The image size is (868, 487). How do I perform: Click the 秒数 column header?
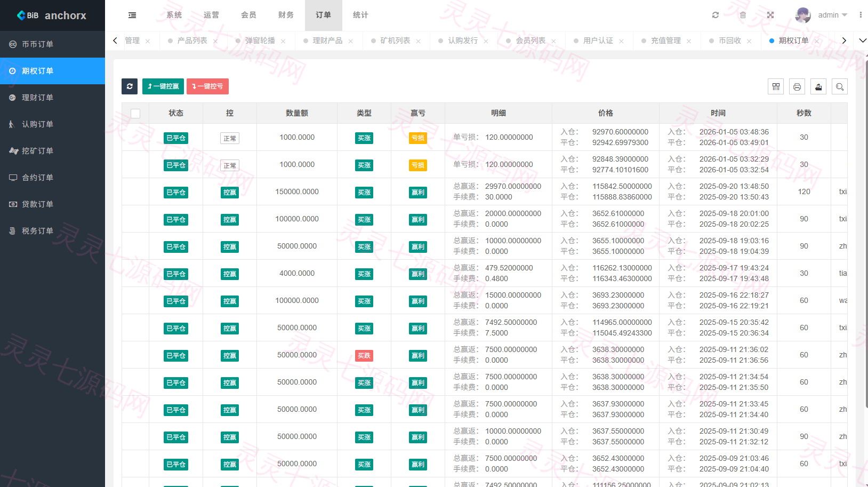[x=804, y=113]
